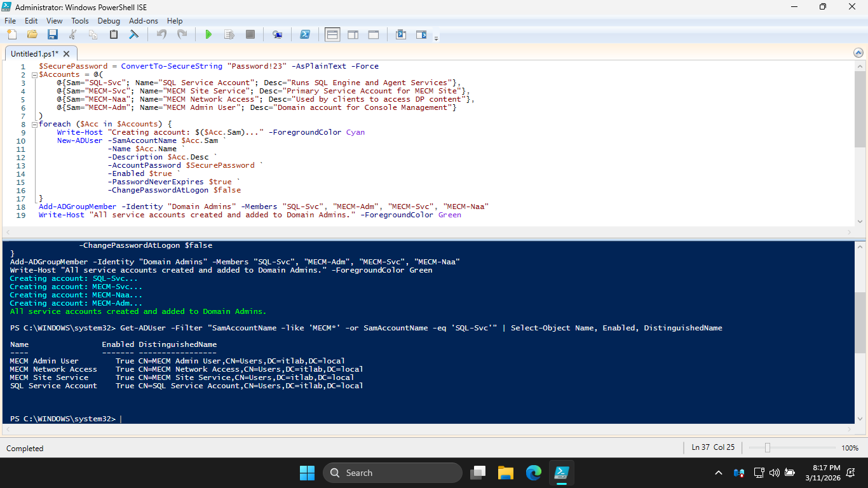The height and width of the screenshot is (488, 868).
Task: Click the Save script floppy disk icon
Action: coord(53,34)
